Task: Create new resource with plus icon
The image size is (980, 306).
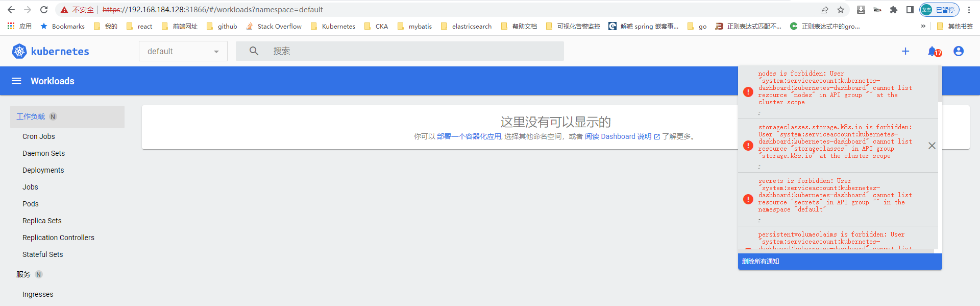Action: click(905, 51)
